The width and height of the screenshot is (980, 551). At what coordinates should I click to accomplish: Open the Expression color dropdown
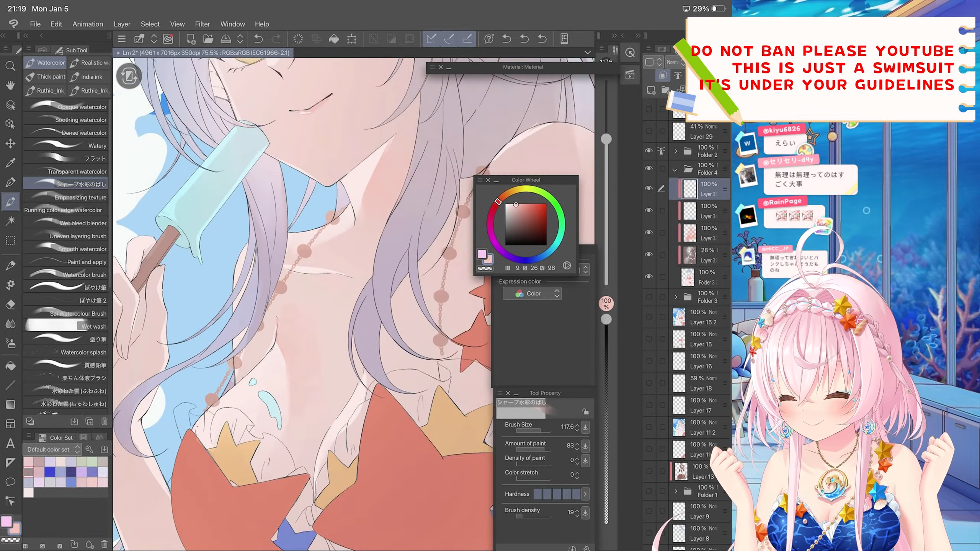coord(532,293)
